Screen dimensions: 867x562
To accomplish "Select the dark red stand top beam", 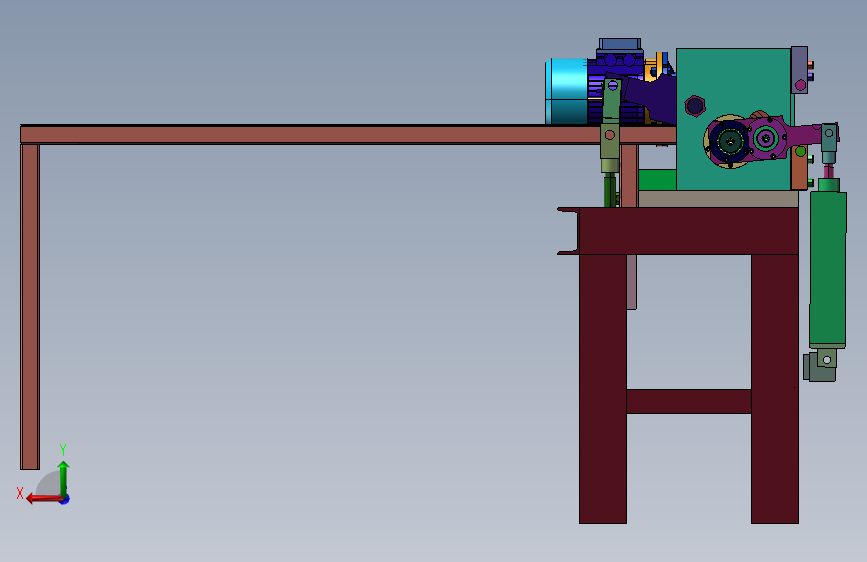I will [x=688, y=231].
